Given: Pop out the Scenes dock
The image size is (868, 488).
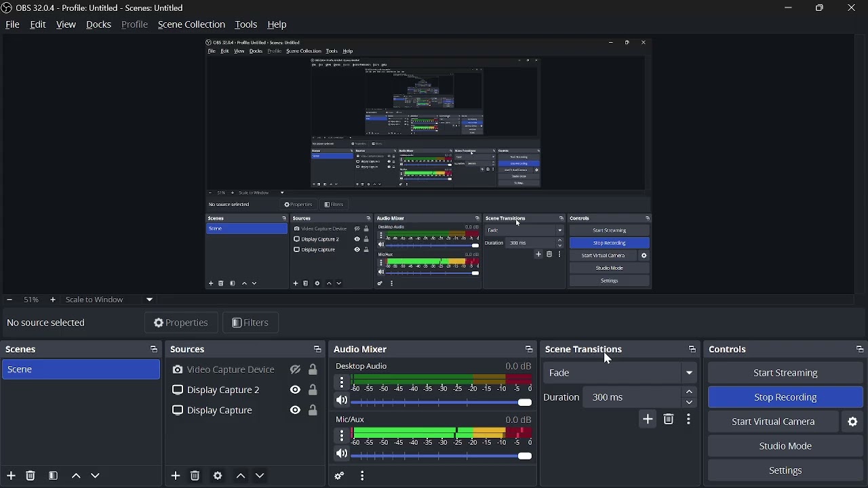Looking at the screenshot, I should point(154,350).
